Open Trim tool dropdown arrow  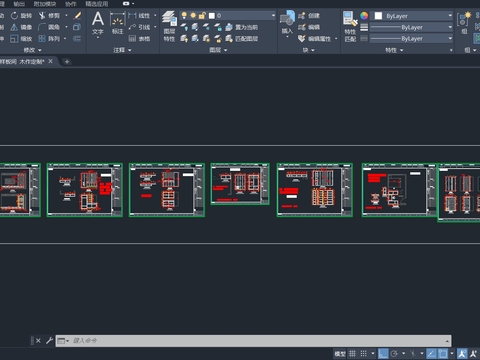[66, 16]
